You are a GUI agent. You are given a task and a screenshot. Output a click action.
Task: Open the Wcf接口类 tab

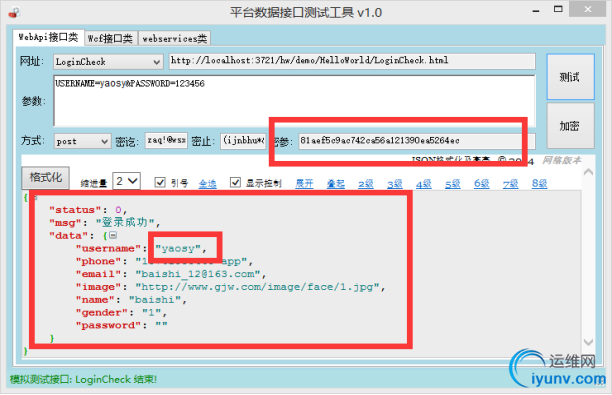click(x=110, y=38)
